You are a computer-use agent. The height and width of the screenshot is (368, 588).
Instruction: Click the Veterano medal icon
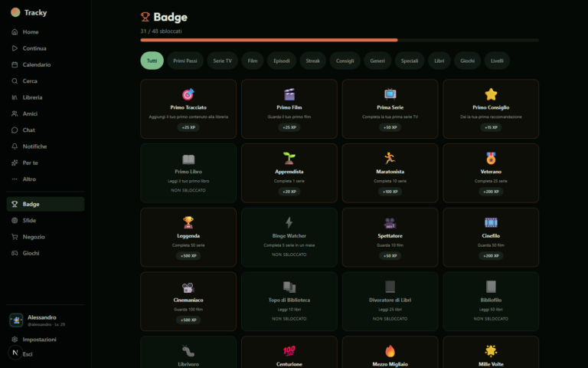[491, 159]
